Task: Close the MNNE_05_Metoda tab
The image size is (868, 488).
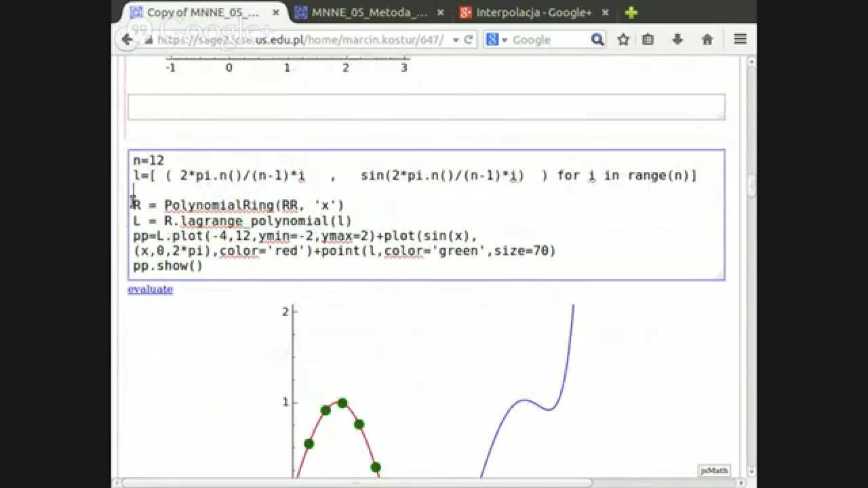Action: tap(441, 12)
